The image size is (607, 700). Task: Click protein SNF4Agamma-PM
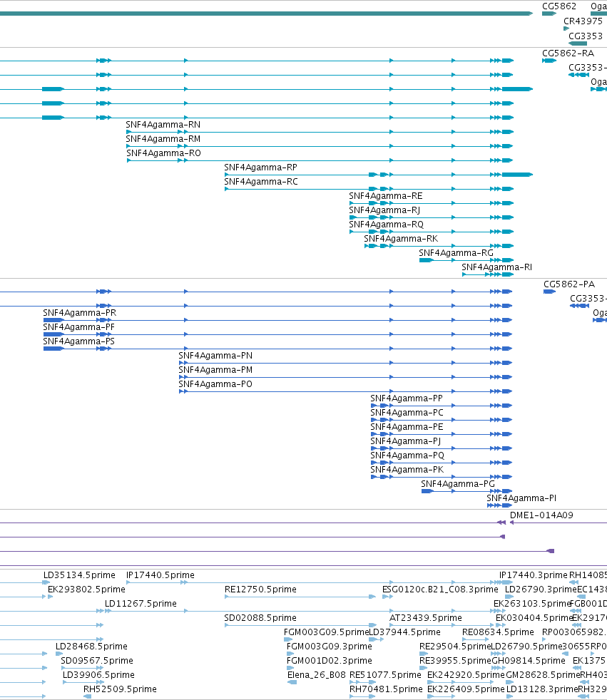(215, 370)
